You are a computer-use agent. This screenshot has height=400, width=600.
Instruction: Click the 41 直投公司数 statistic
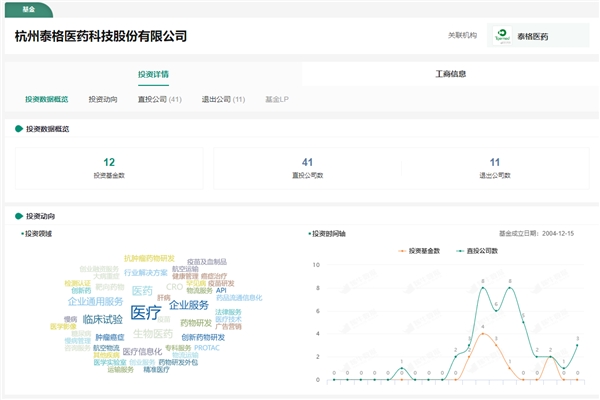point(308,168)
